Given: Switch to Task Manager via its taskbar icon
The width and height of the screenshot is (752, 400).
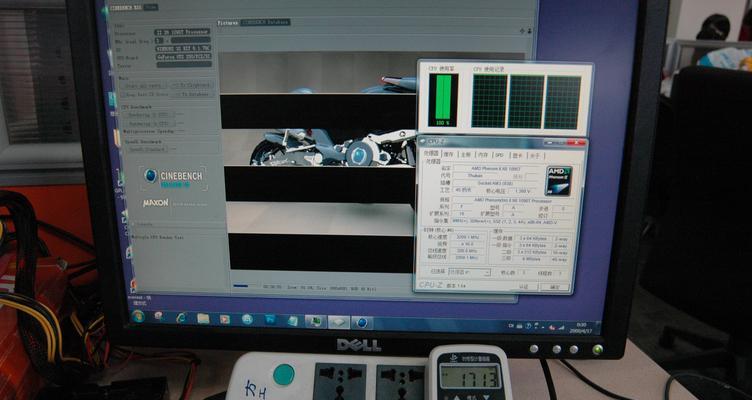Looking at the screenshot, I should 315,321.
